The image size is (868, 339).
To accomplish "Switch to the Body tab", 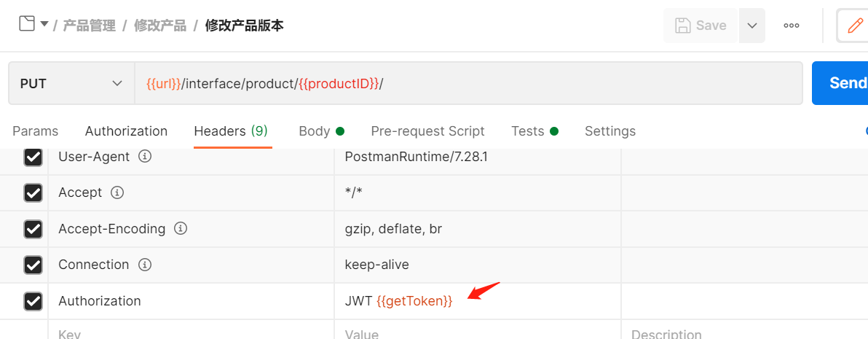I will 315,131.
